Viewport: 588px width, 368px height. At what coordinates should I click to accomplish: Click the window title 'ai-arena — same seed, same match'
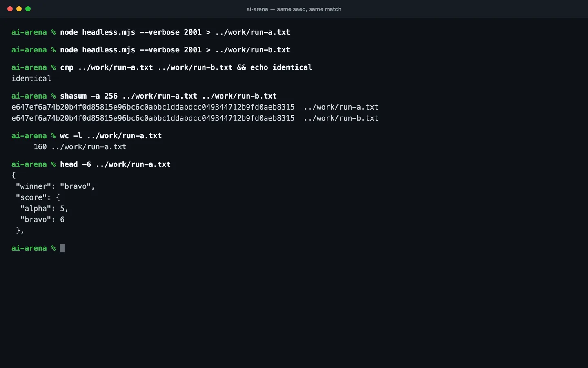pyautogui.click(x=294, y=9)
